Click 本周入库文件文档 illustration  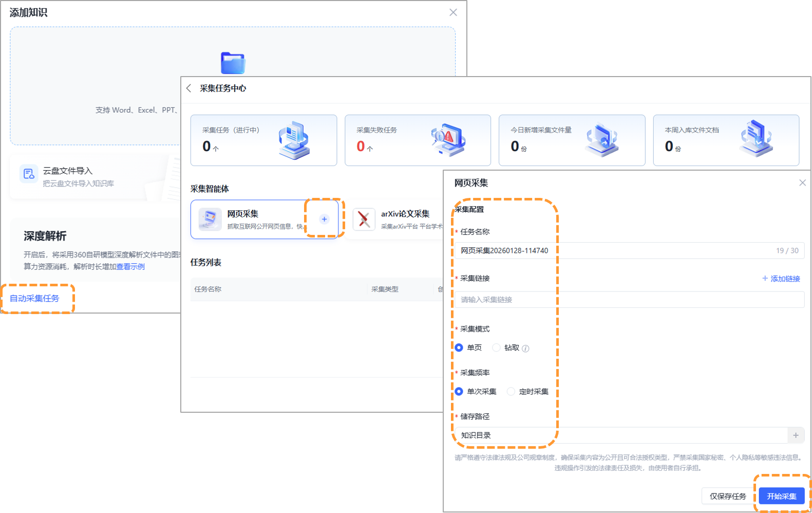pos(756,139)
